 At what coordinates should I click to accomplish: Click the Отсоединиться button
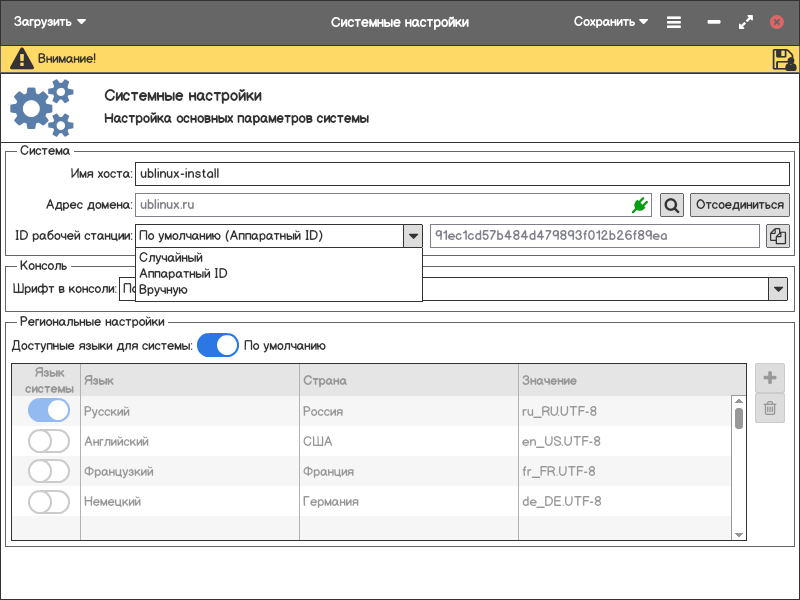739,205
